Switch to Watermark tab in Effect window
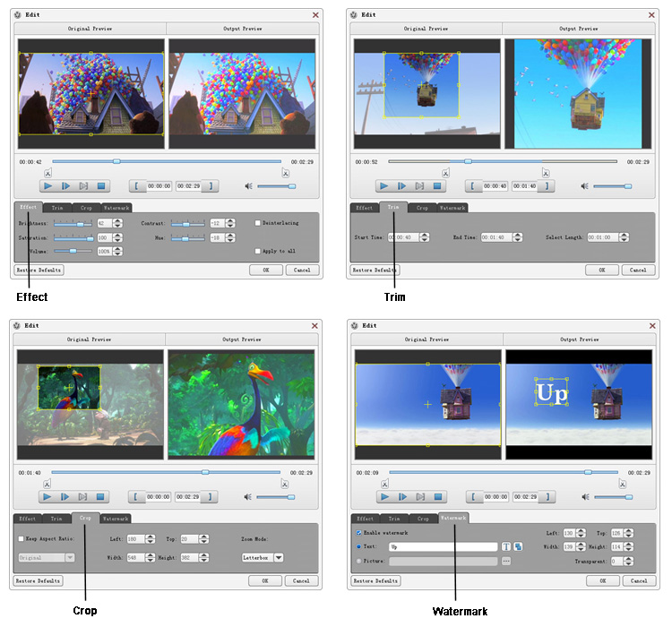The height and width of the screenshot is (627, 672). click(x=116, y=208)
